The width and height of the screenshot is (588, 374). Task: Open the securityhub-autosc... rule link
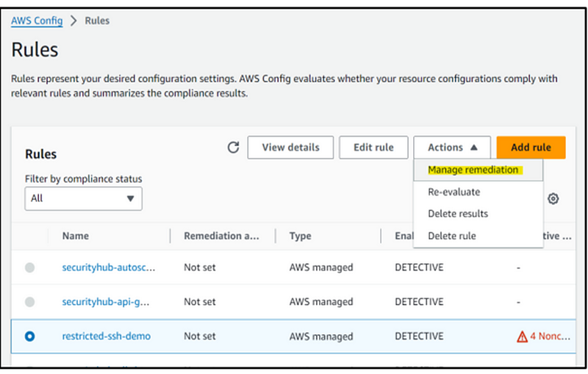tap(108, 267)
